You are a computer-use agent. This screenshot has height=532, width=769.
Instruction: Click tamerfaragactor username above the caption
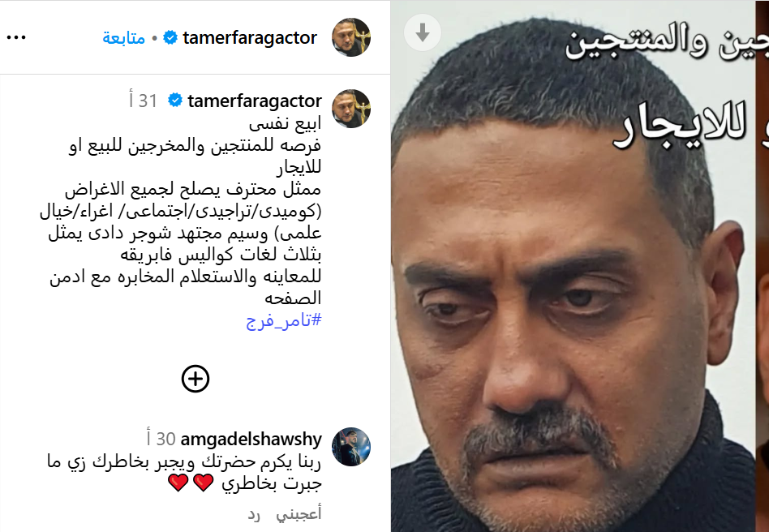coord(255,101)
